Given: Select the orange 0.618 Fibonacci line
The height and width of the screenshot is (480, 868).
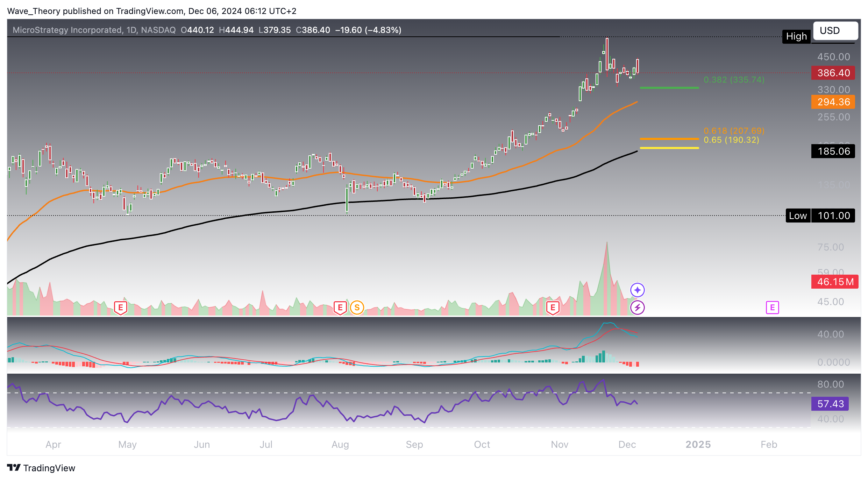Looking at the screenshot, I should 669,139.
